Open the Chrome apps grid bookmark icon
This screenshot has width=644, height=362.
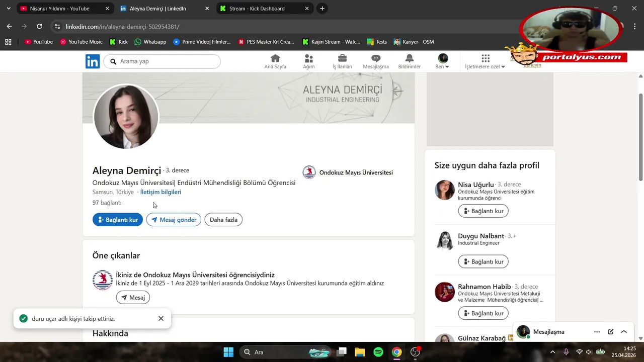pos(8,42)
